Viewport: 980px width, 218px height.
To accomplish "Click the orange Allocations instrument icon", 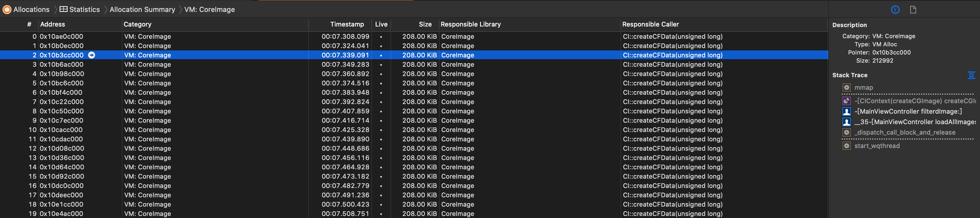I will (x=7, y=10).
